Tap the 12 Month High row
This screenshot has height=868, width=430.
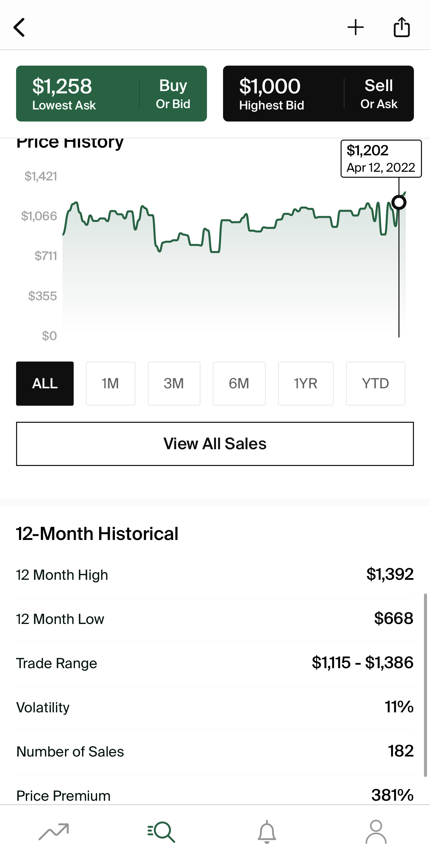pos(215,575)
